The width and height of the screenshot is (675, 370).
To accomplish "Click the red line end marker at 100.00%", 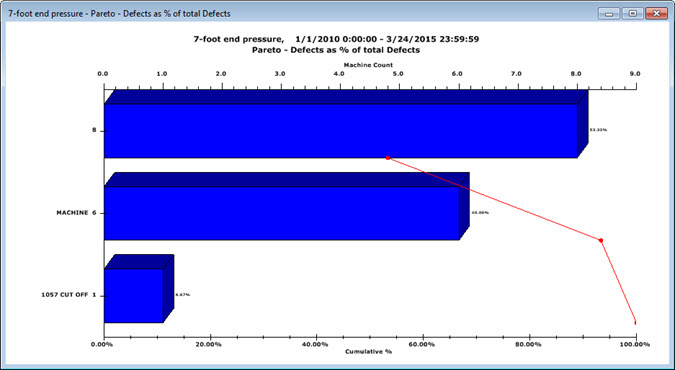I will pos(635,322).
